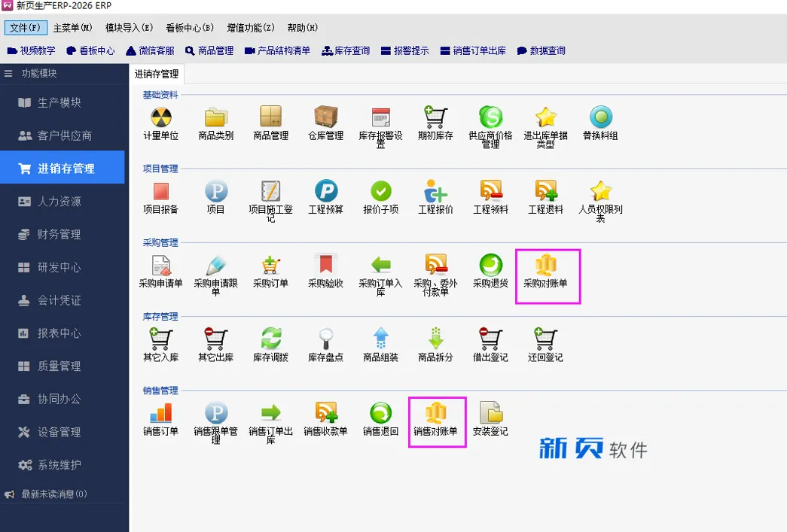This screenshot has width=787, height=532.
Task: Open 商品类别 folder icon
Action: point(216,117)
